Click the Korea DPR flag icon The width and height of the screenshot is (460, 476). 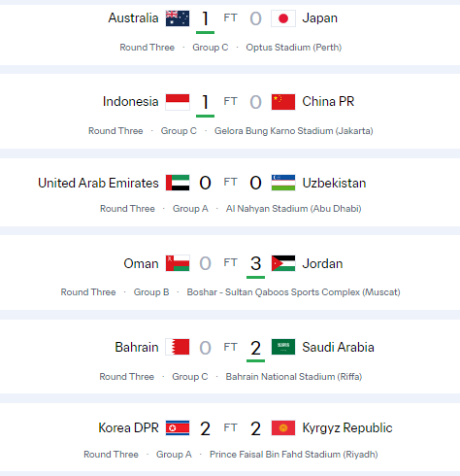point(178,428)
